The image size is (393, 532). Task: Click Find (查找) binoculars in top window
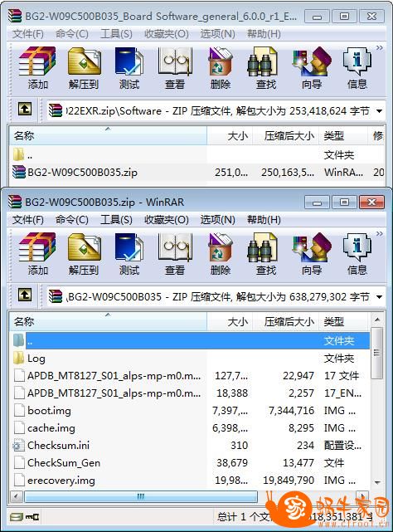(x=266, y=69)
